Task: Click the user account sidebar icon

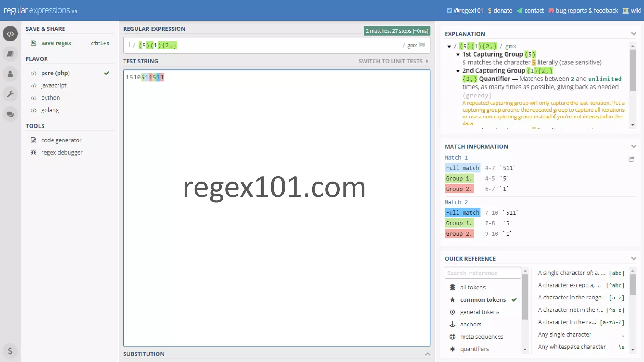Action: [10, 74]
